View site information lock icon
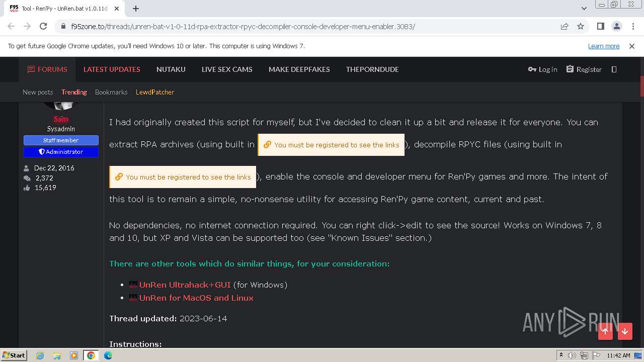Image resolution: width=644 pixels, height=362 pixels. click(63, 27)
